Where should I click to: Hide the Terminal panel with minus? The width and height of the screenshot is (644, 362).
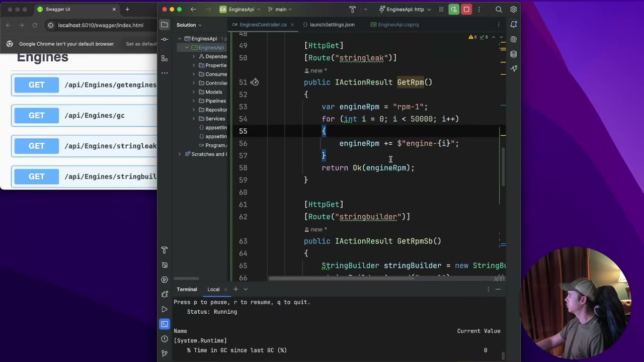click(498, 289)
